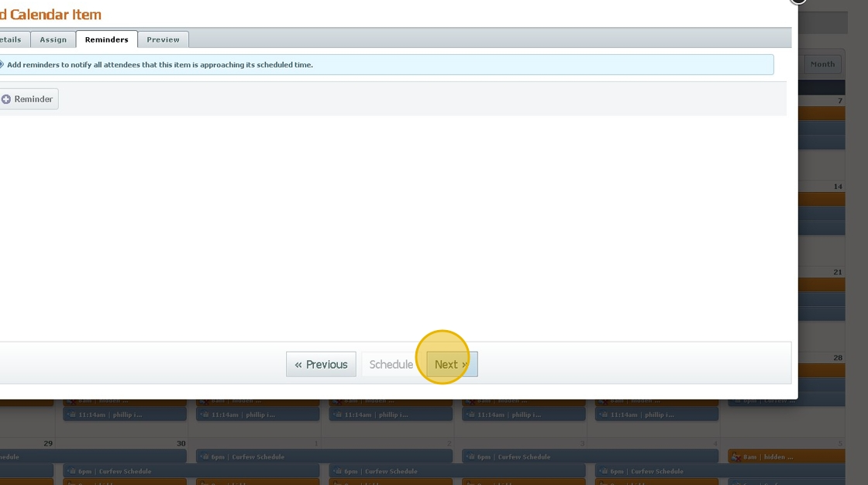This screenshot has width=868, height=485.
Task: Select day 14 in the background calendar
Action: (x=838, y=187)
